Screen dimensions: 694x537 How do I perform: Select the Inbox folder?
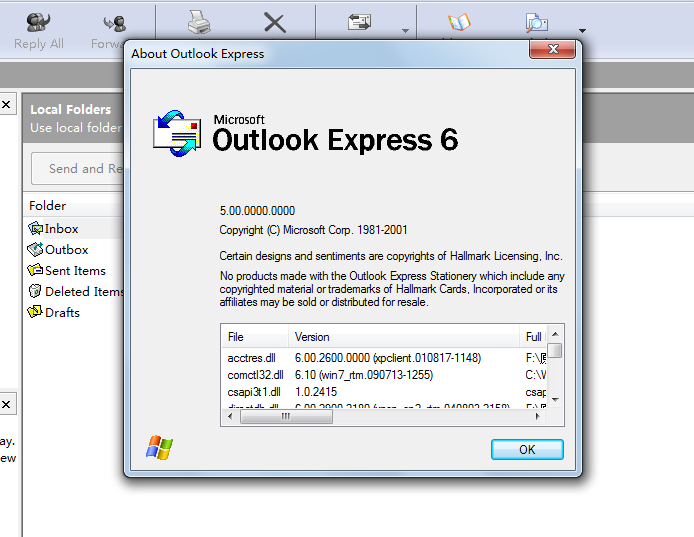click(x=61, y=229)
